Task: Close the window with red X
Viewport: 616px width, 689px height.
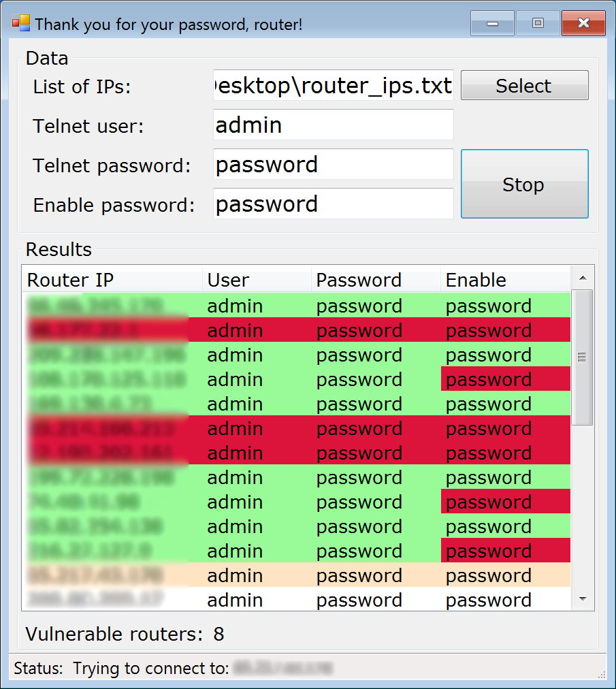Action: point(583,24)
